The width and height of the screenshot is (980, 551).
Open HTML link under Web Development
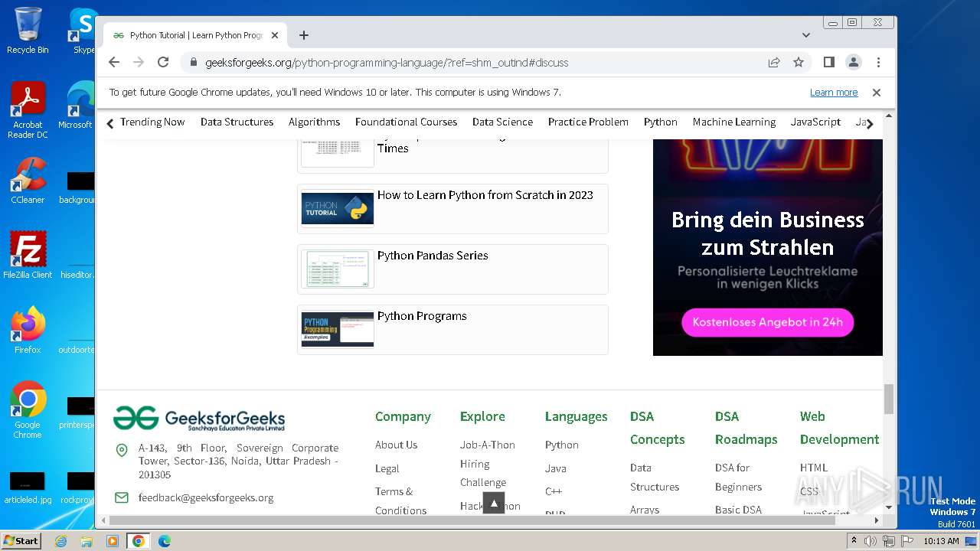pos(814,468)
